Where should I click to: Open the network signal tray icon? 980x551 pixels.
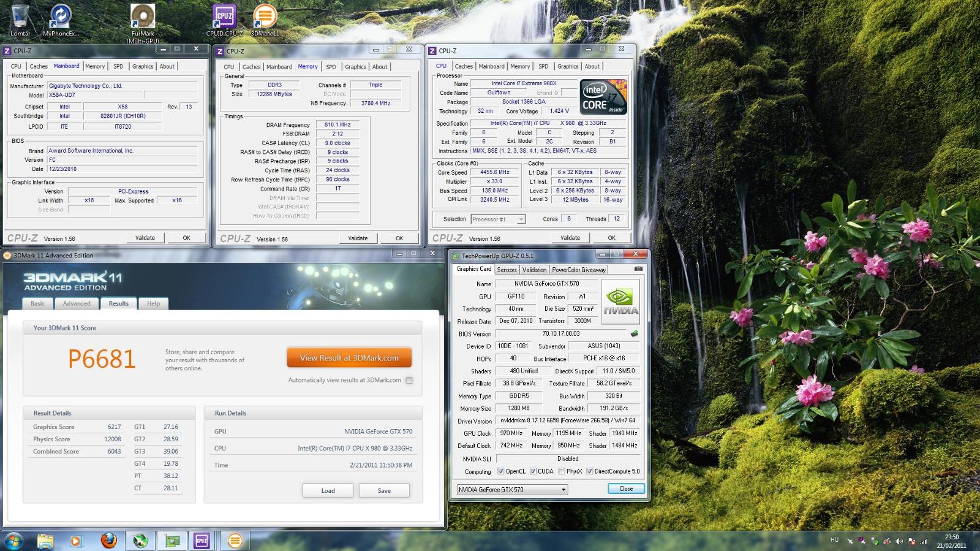tap(924, 541)
